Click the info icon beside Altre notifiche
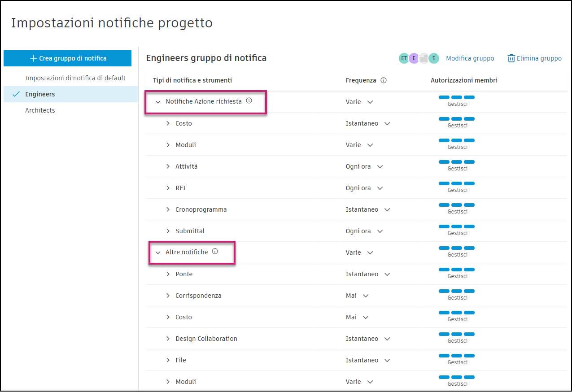 click(215, 251)
